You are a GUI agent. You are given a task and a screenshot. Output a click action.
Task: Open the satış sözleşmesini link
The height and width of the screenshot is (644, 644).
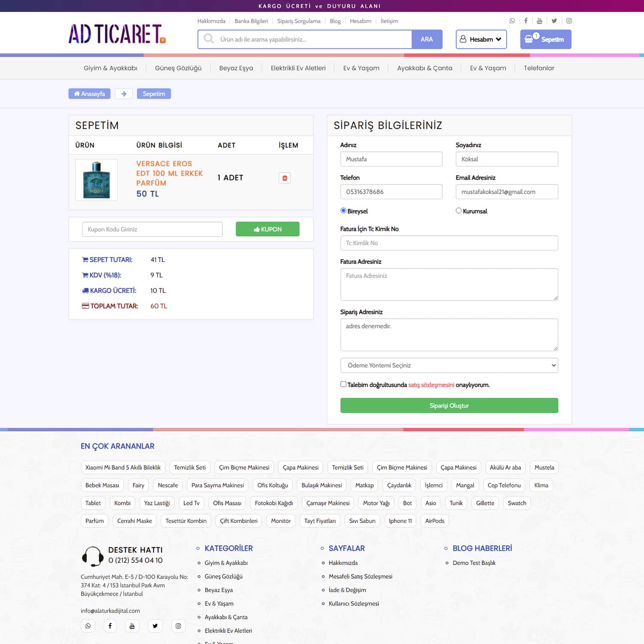(431, 385)
